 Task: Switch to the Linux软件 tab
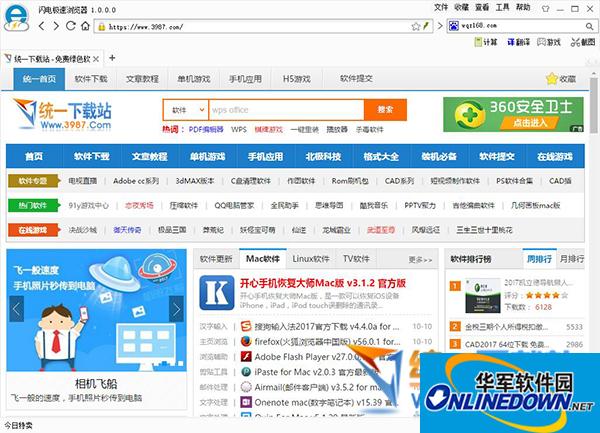311,259
